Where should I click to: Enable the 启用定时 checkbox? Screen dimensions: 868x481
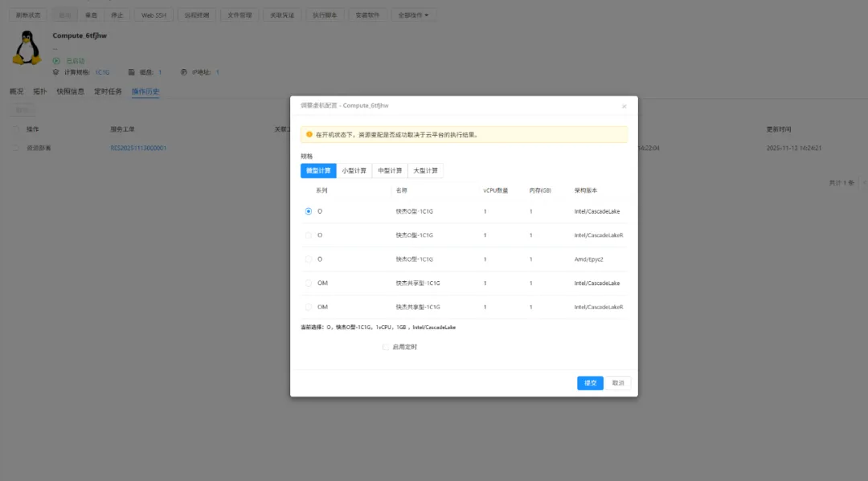(x=386, y=347)
